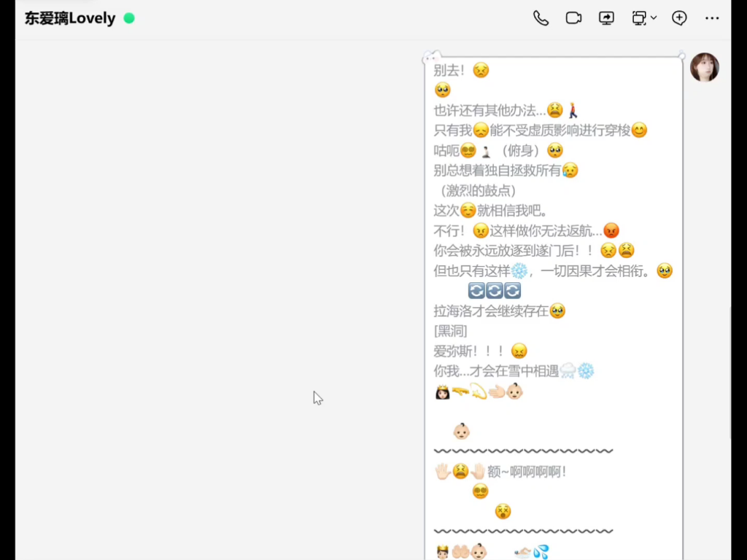Viewport: 747px width, 560px height.
Task: Share your screen with the screen-share icon
Action: (606, 17)
